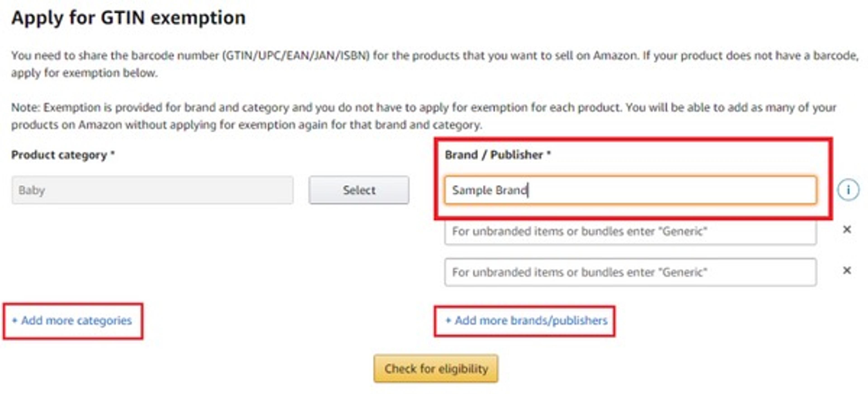Click the Apply for GTIN exemption heading
Image resolution: width=868 pixels, height=394 pixels.
(128, 18)
